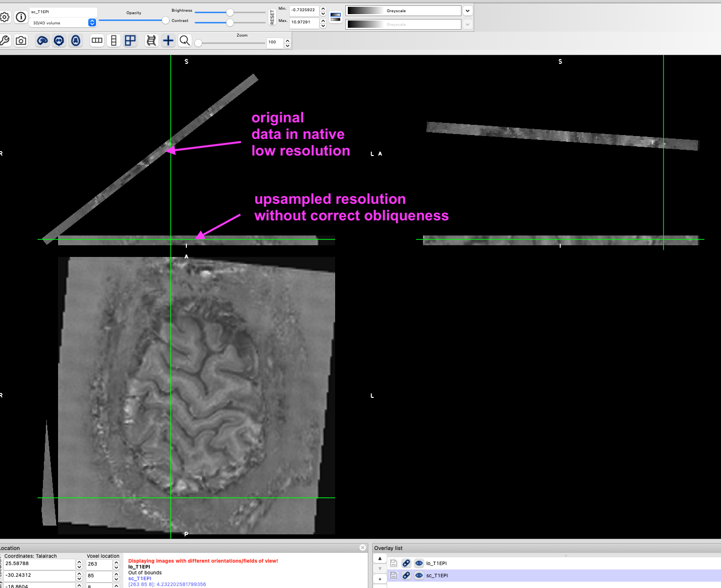Take a screenshot with the camera icon

(x=20, y=40)
